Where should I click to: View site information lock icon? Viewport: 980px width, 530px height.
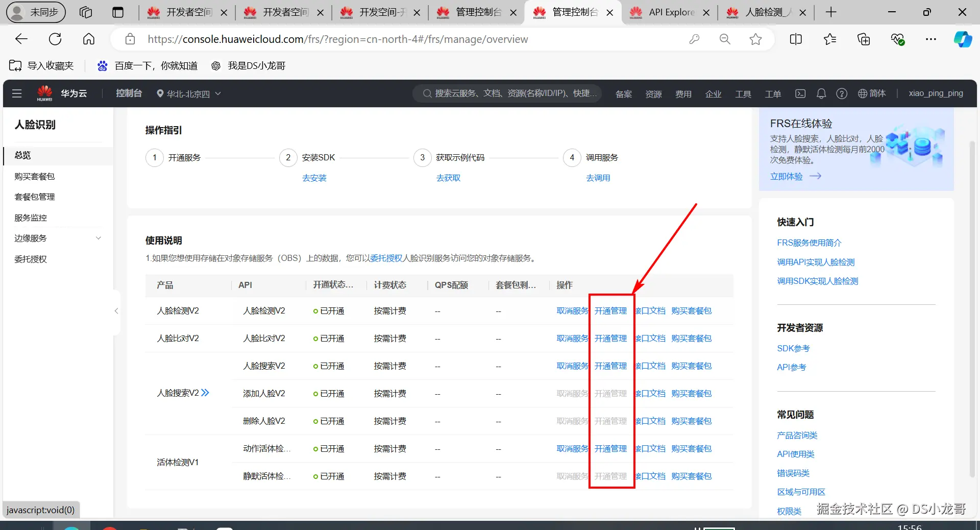coord(130,39)
